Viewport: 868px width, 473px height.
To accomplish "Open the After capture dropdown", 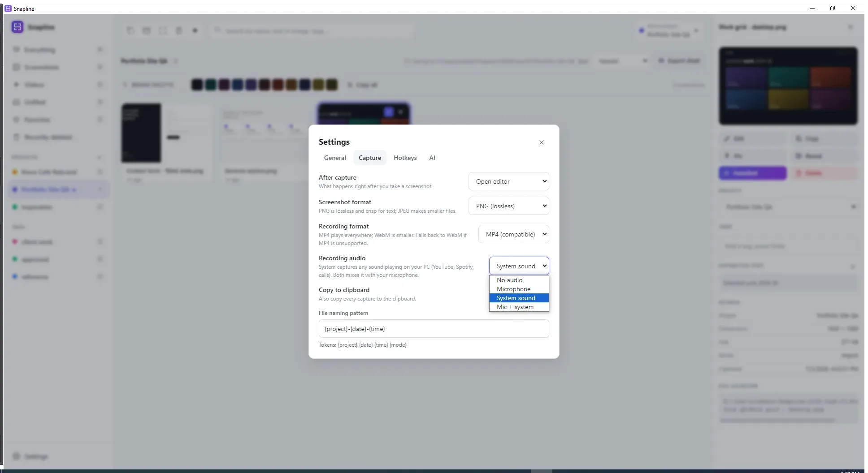I will tap(508, 181).
